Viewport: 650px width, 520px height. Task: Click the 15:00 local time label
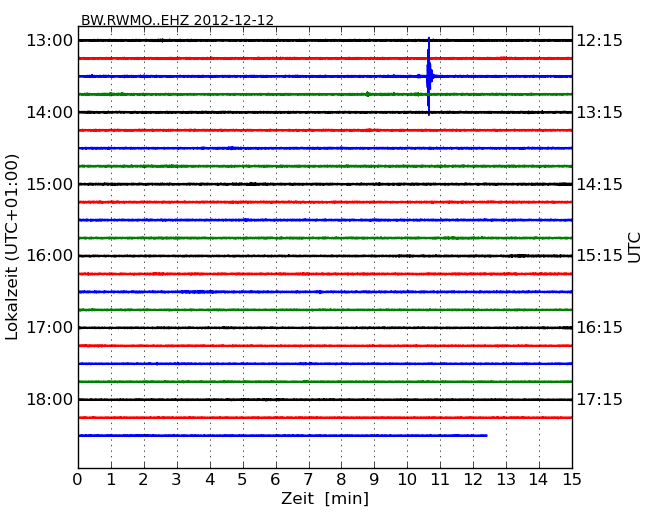coord(49,184)
